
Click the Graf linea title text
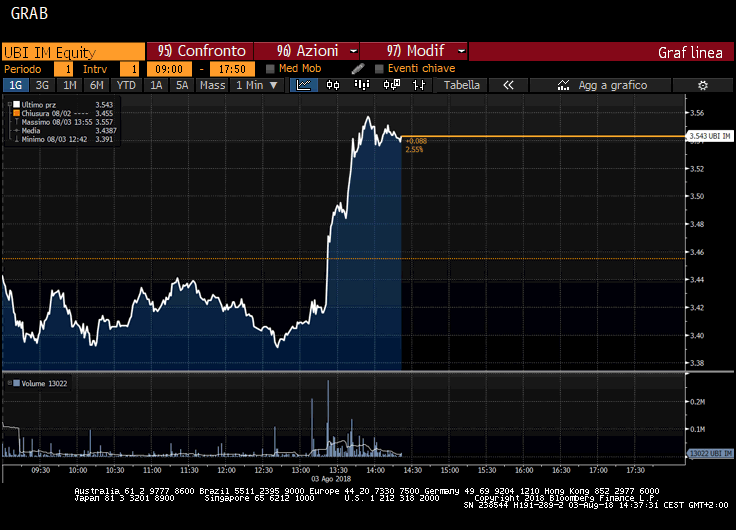pyautogui.click(x=690, y=53)
